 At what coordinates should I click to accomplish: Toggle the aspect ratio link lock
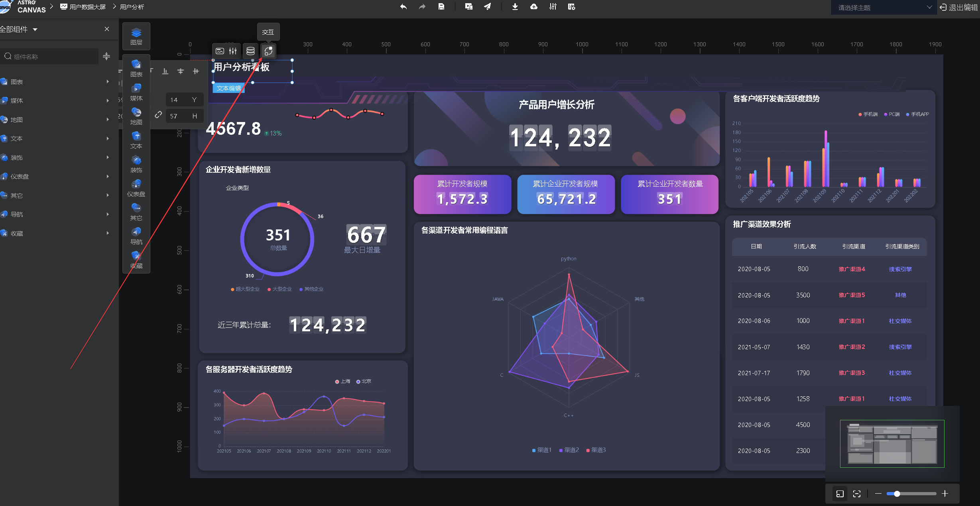coord(158,115)
